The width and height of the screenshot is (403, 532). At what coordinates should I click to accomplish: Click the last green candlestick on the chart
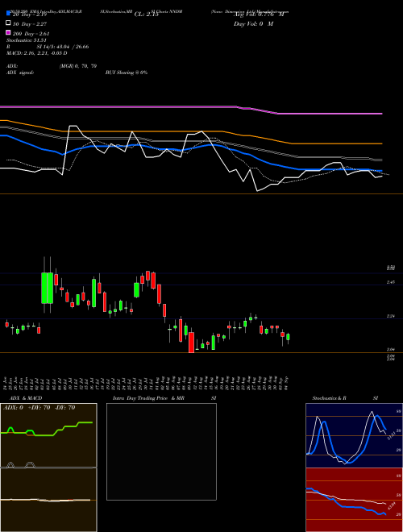288,337
